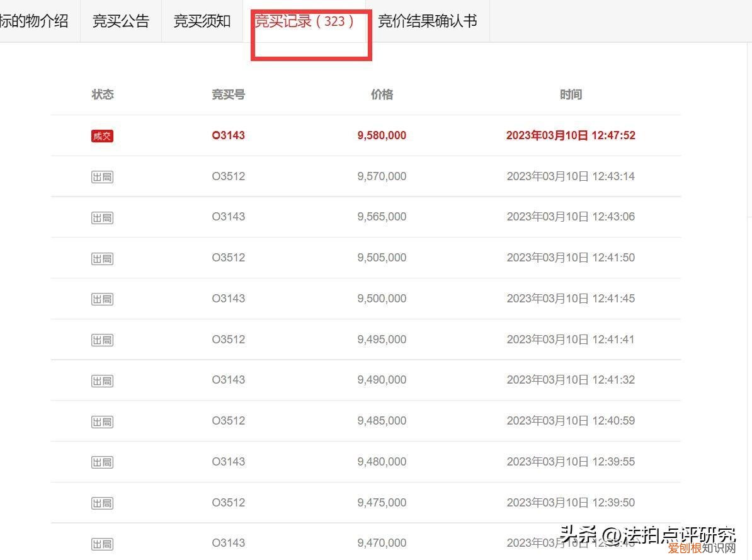Click the 价格 column header

[x=381, y=94]
